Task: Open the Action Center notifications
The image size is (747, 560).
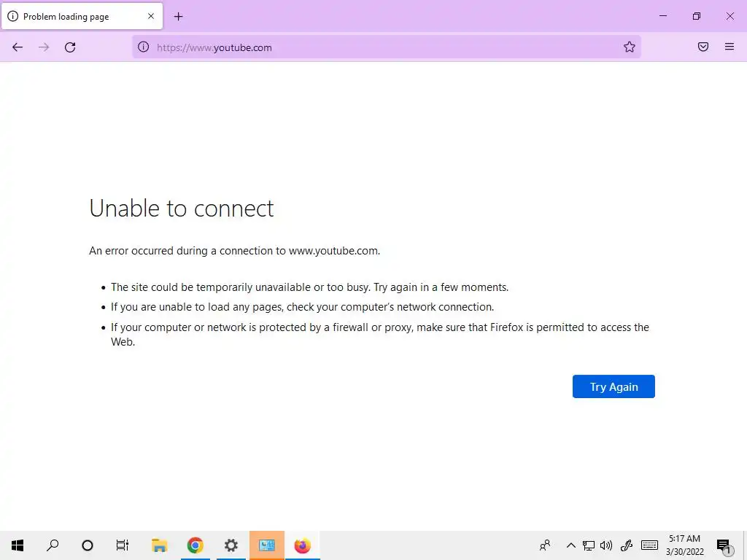Action: (x=724, y=545)
